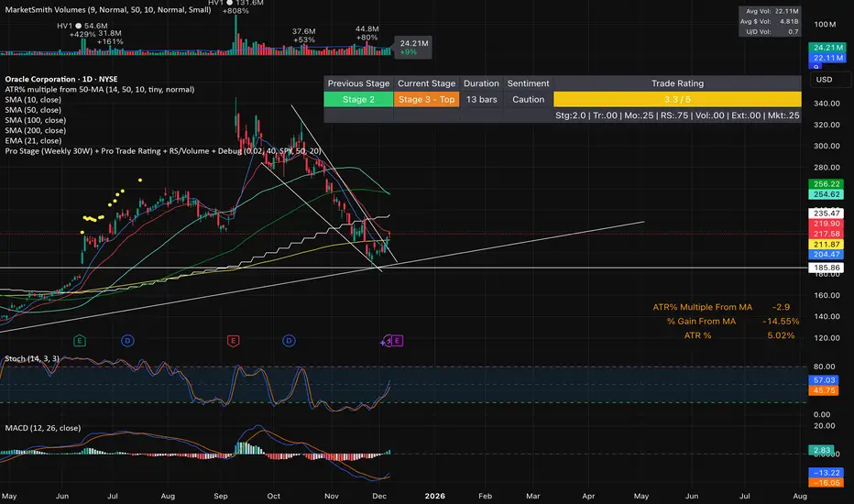
Task: Click the orange Stage 3 - Top cell
Action: (426, 99)
